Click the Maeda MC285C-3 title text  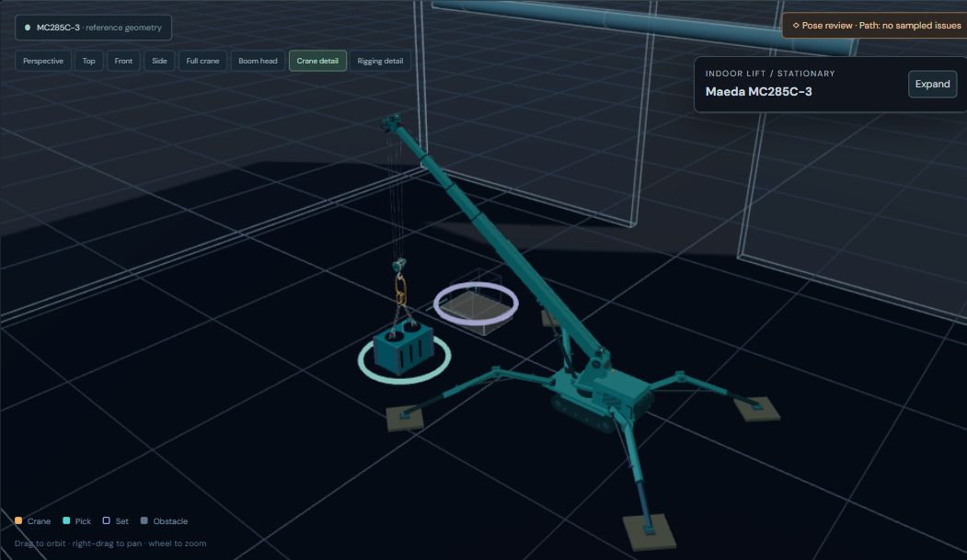(x=758, y=92)
